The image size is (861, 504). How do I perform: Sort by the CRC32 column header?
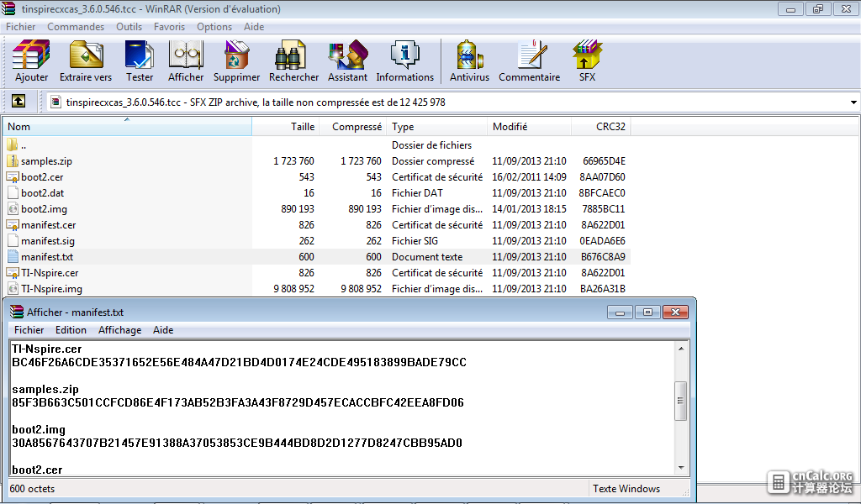coord(600,126)
